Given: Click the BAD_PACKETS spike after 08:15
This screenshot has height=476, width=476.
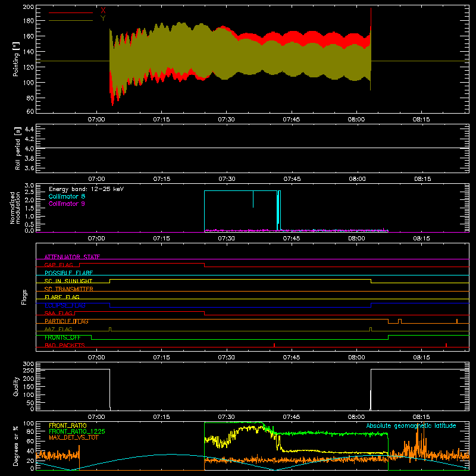Looking at the screenshot, I should pyautogui.click(x=446, y=345).
